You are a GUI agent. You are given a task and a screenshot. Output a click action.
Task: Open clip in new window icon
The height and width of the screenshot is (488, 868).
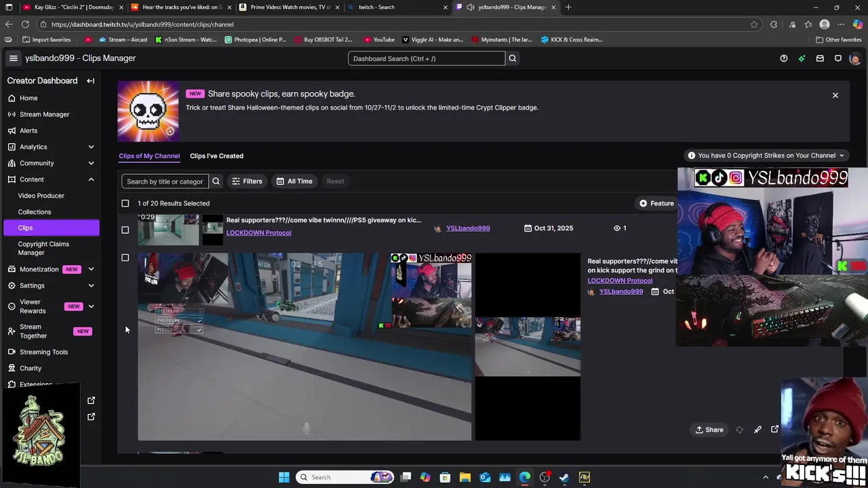tap(774, 430)
